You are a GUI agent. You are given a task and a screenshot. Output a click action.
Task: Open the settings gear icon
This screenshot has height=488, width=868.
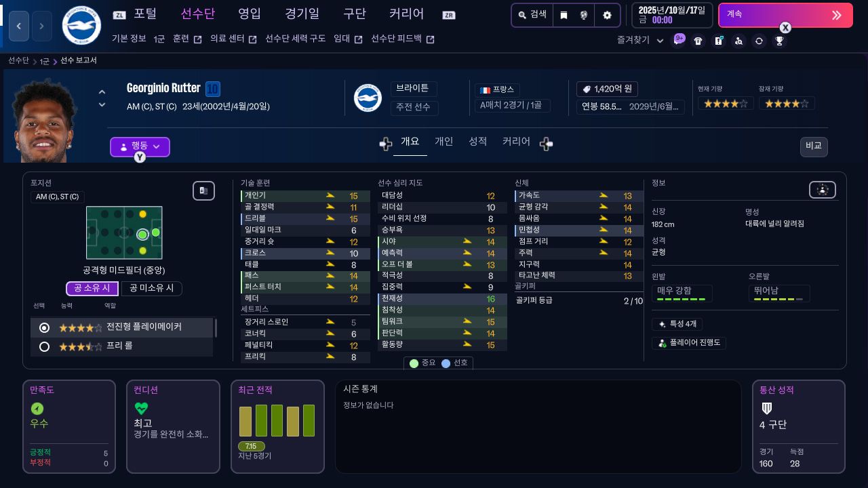(607, 15)
